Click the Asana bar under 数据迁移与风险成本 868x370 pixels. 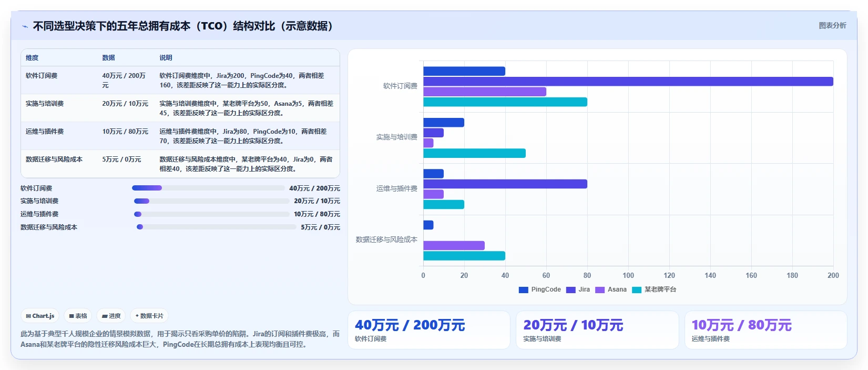click(454, 246)
